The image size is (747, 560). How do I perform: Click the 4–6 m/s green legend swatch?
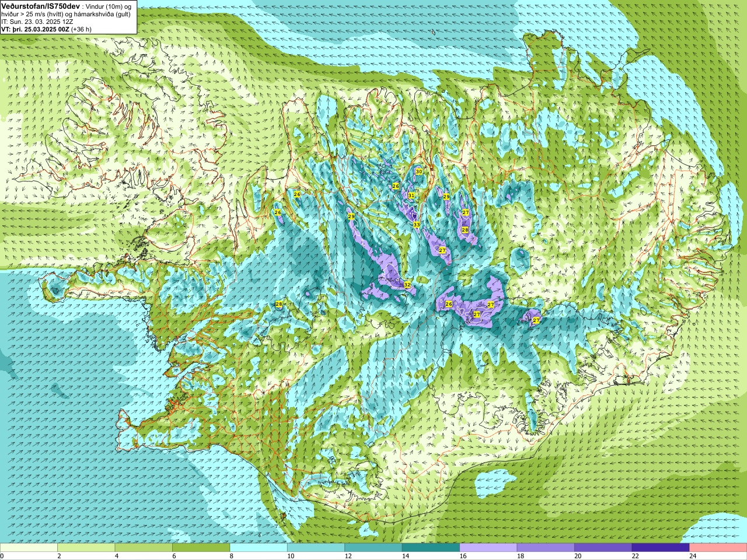[144, 548]
